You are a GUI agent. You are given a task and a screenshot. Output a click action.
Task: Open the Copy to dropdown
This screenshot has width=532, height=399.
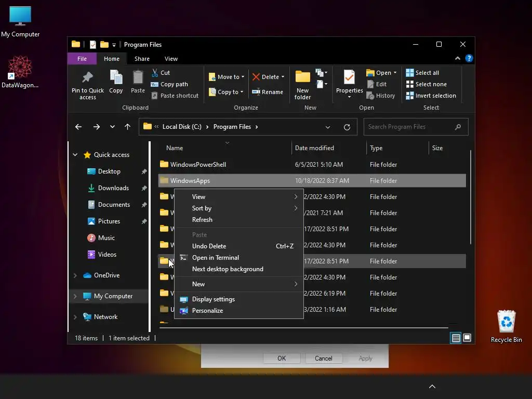(x=227, y=92)
